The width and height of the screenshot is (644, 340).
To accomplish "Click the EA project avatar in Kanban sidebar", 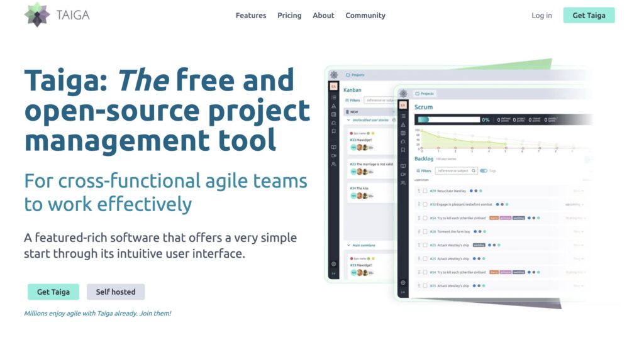I will (333, 86).
